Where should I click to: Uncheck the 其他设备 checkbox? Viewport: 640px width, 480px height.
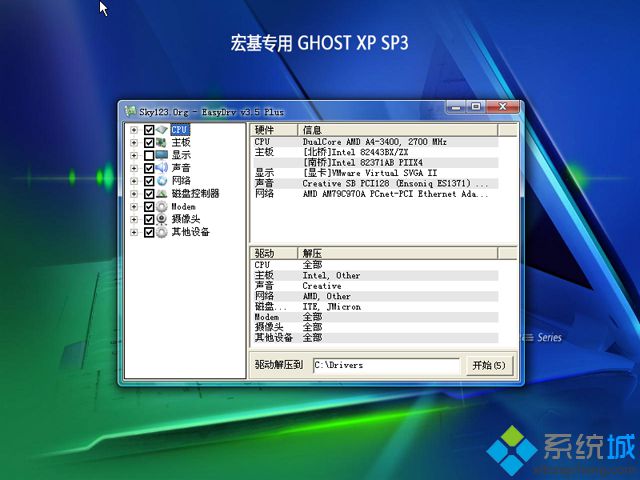click(149, 232)
